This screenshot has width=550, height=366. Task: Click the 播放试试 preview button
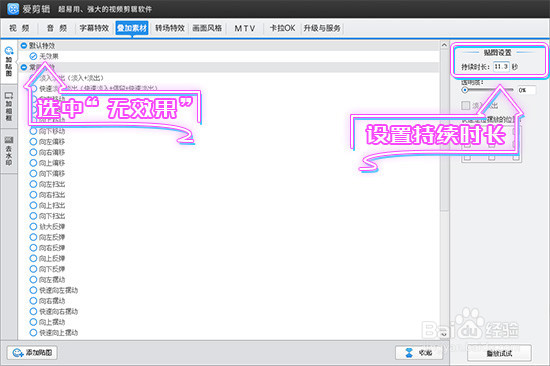click(499, 353)
